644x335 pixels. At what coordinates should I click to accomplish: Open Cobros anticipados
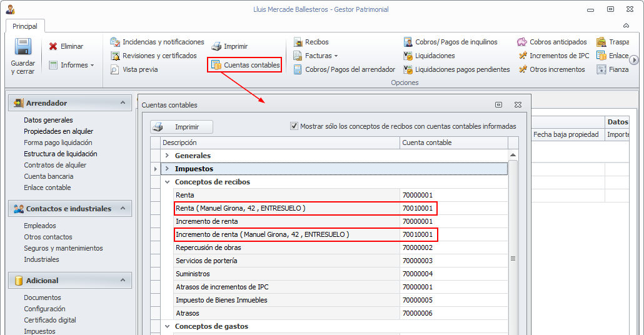[x=552, y=42]
